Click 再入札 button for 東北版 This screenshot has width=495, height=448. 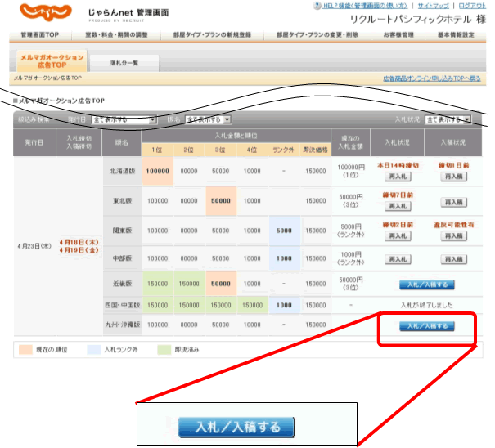coord(398,206)
